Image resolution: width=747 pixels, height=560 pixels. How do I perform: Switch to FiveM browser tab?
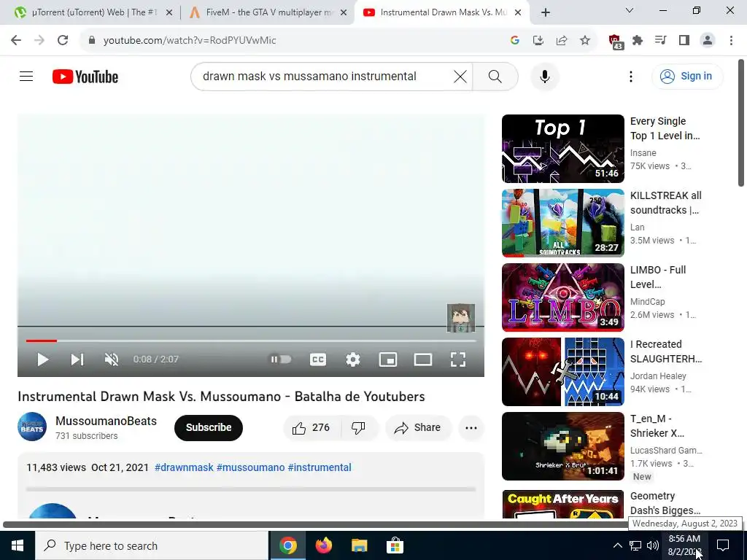click(x=268, y=12)
